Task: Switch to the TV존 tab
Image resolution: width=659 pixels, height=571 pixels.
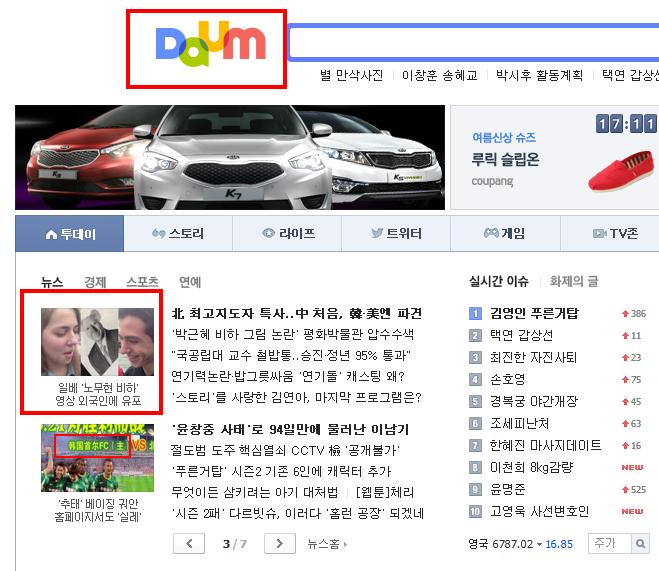Action: tap(610, 234)
